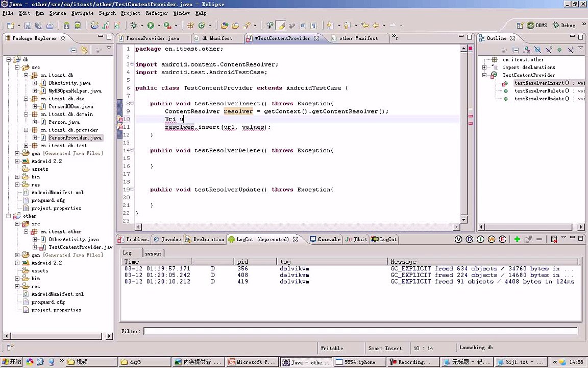The height and width of the screenshot is (368, 588).
Task: Select the sysout LogCat filter tab
Action: (153, 254)
